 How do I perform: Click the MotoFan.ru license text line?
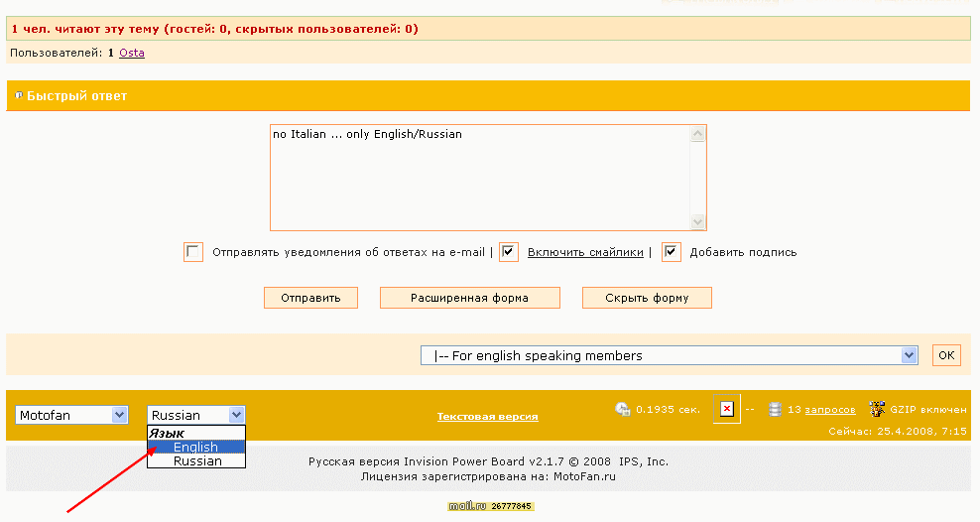pos(488,476)
